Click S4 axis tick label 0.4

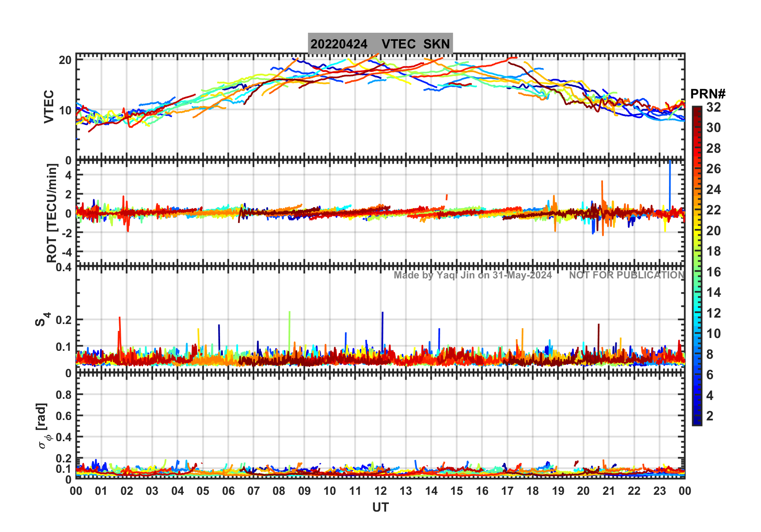[64, 267]
